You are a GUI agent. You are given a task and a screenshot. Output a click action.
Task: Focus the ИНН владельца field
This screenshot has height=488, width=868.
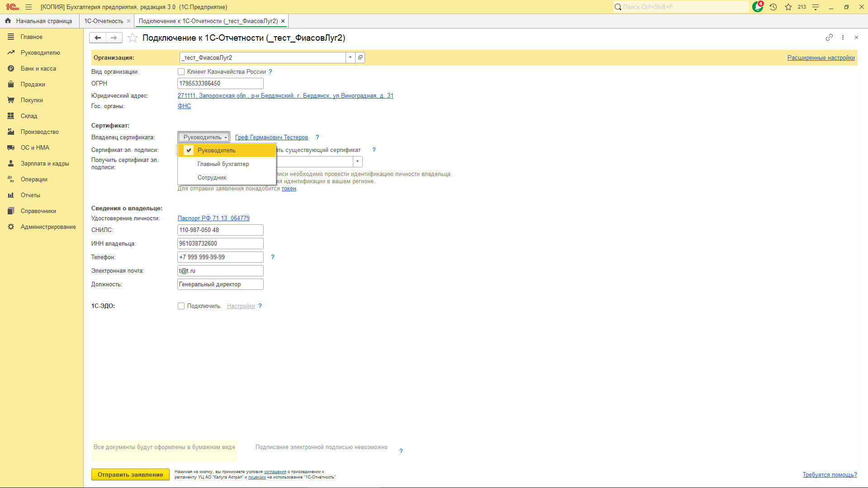[220, 244]
